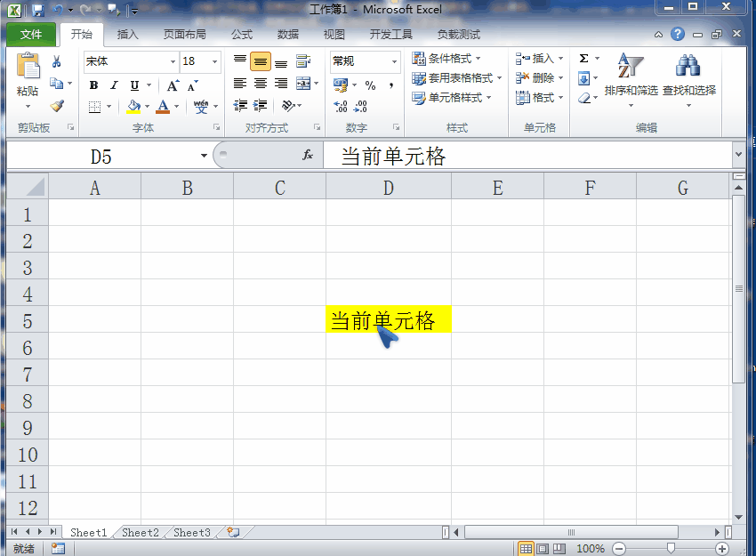Open the wén phonetic guide tool
Viewport: 756px width, 556px height.
coord(201,106)
